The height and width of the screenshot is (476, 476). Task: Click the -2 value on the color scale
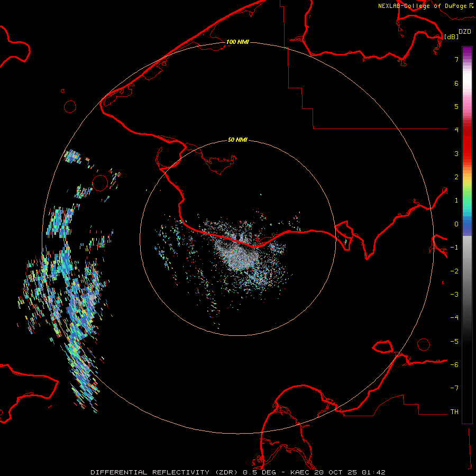click(454, 271)
